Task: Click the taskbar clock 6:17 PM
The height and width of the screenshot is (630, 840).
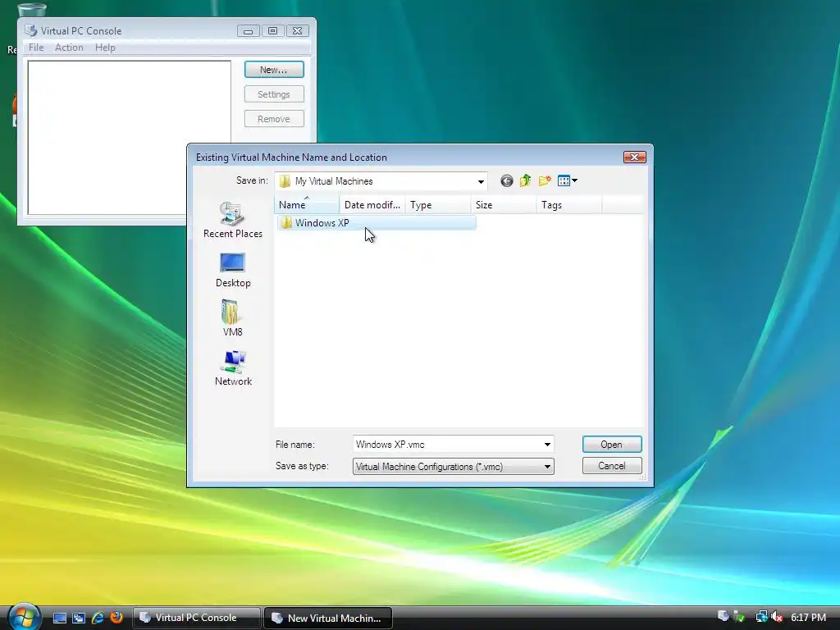Action: coord(808,617)
